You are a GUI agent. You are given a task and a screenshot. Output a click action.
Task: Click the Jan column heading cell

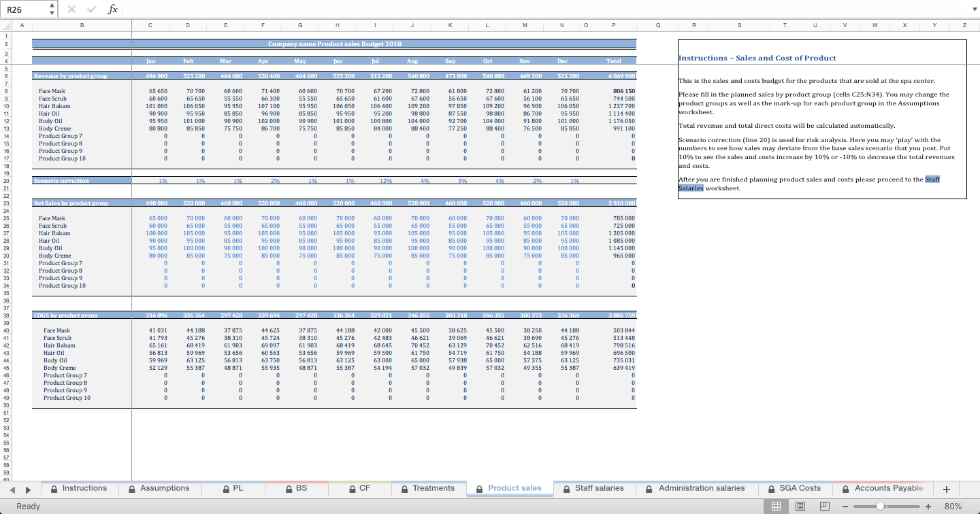150,61
